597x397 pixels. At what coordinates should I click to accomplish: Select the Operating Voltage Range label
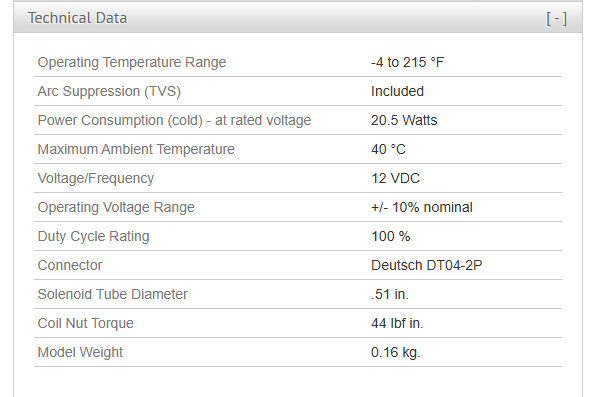[116, 207]
